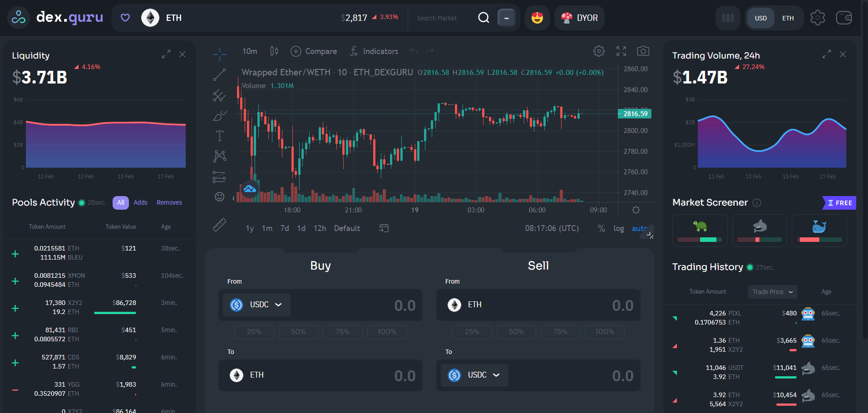Set Sell amount to 50%

pos(516,332)
